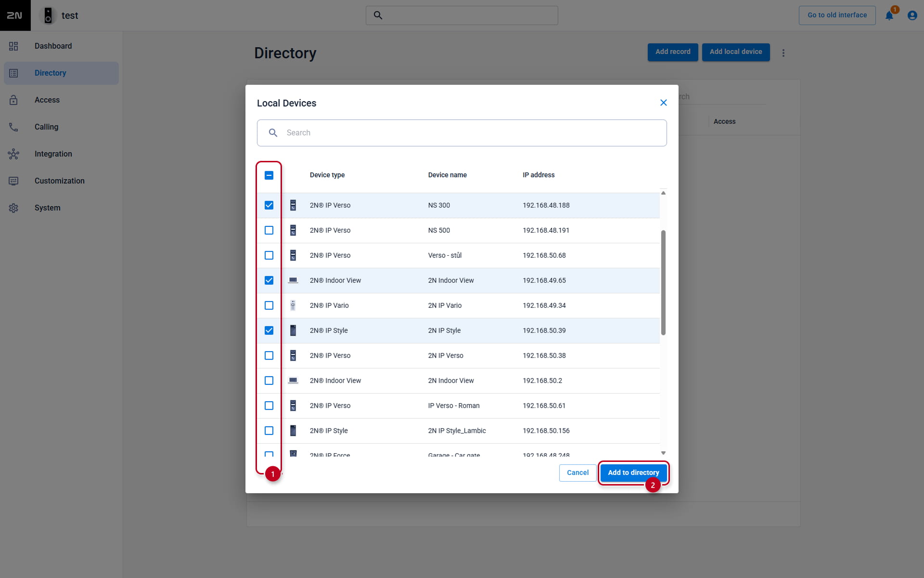
Task: Click the Integration nodes icon
Action: pos(13,154)
